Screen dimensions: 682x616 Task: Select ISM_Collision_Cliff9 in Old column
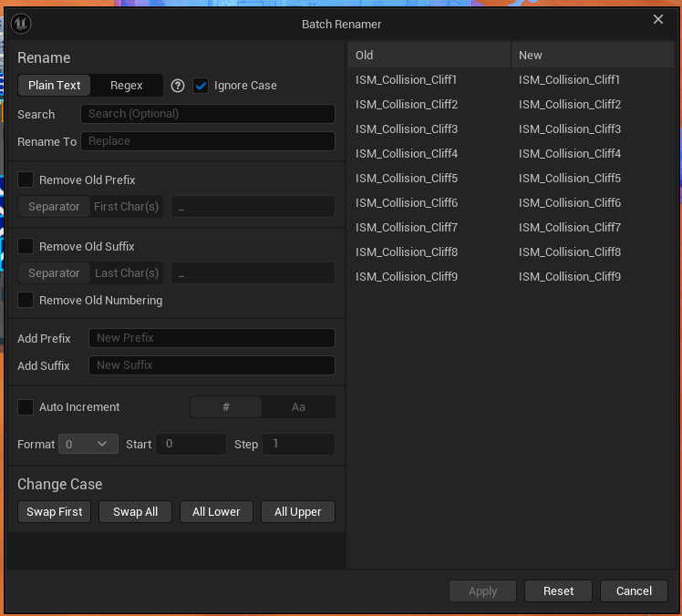tap(407, 276)
